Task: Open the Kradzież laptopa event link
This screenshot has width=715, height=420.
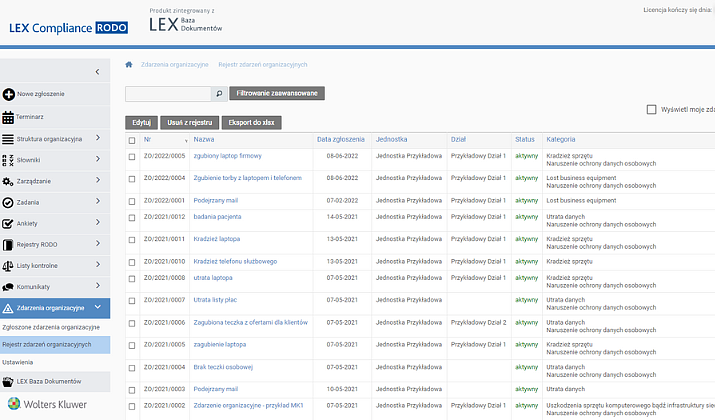Action: click(217, 239)
